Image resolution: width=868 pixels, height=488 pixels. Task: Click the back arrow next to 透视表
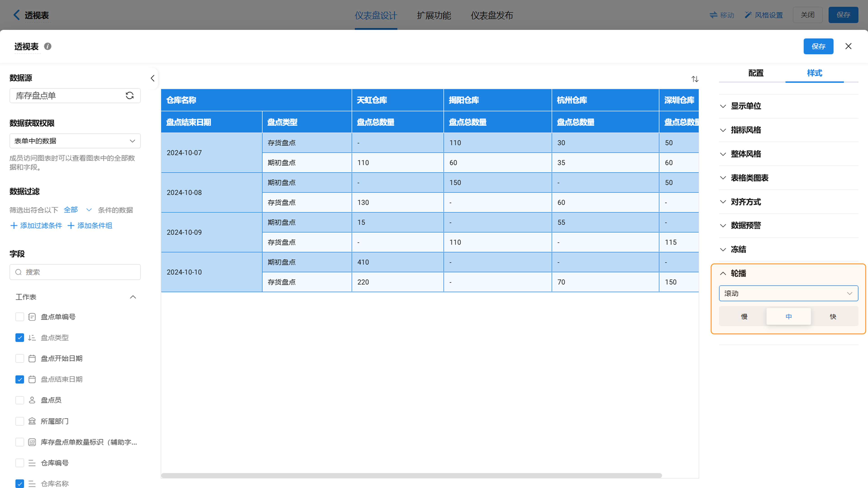(x=17, y=15)
